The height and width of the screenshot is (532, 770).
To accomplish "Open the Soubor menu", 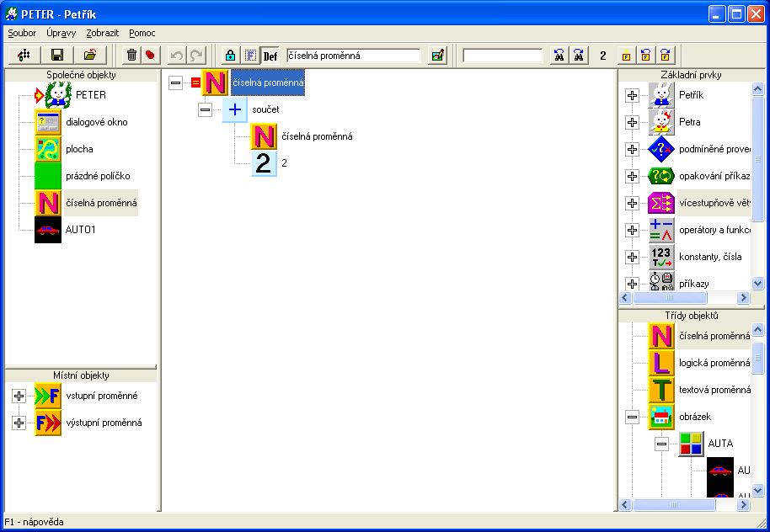I will click(x=22, y=33).
